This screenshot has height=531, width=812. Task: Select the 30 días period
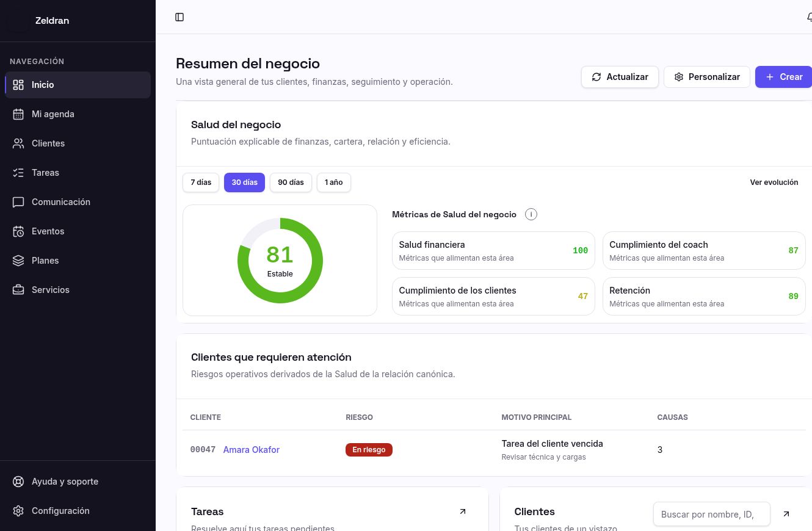(x=244, y=182)
